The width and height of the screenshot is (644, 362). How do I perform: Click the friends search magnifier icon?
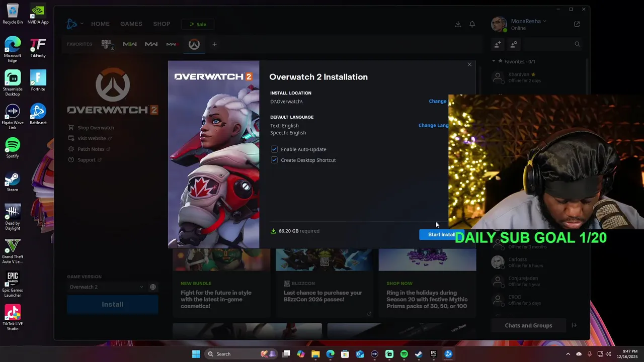tap(577, 44)
